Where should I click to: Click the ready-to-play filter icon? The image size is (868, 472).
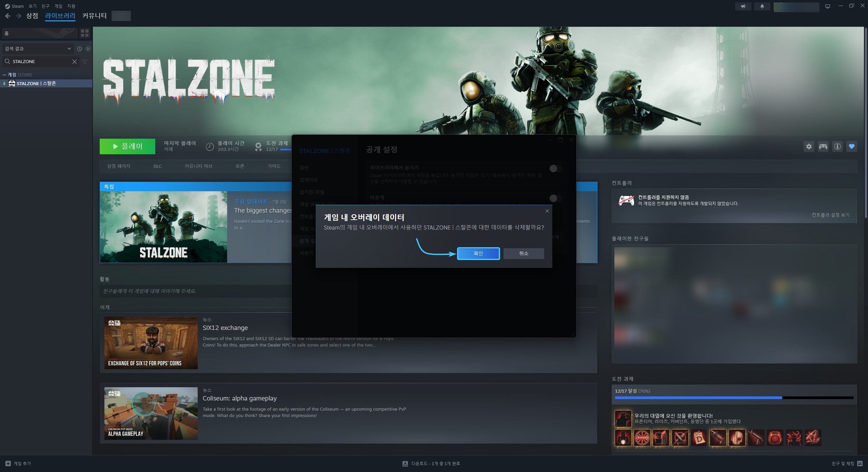click(x=88, y=49)
